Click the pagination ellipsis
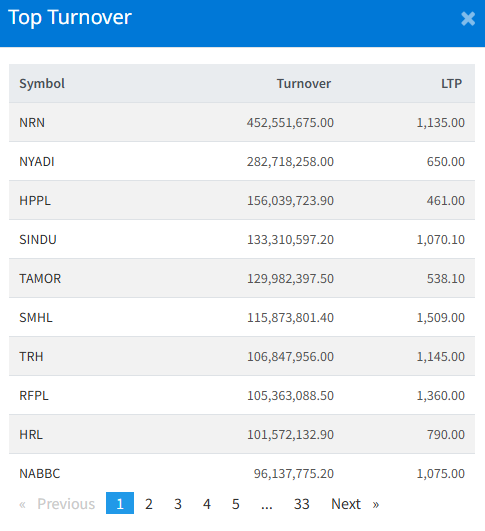Viewport: 485px width, 531px height. (x=267, y=504)
